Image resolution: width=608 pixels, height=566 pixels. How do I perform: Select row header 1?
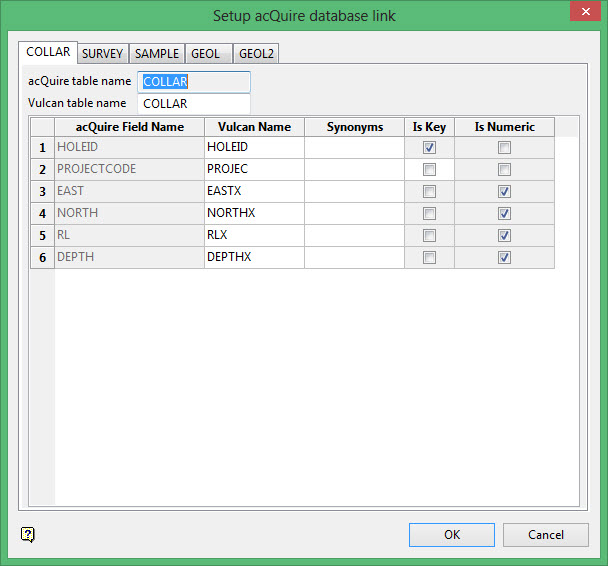[43, 147]
